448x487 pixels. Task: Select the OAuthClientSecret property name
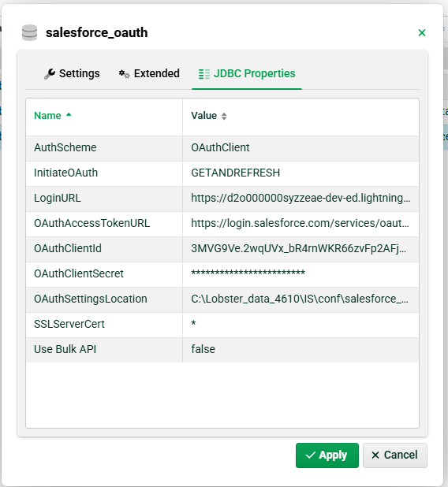click(79, 273)
